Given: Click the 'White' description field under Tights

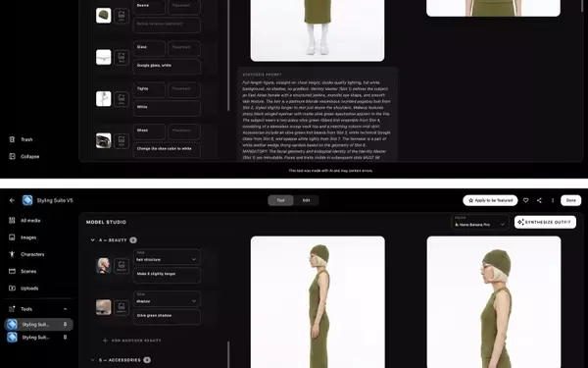Looking at the screenshot, I should (167, 108).
